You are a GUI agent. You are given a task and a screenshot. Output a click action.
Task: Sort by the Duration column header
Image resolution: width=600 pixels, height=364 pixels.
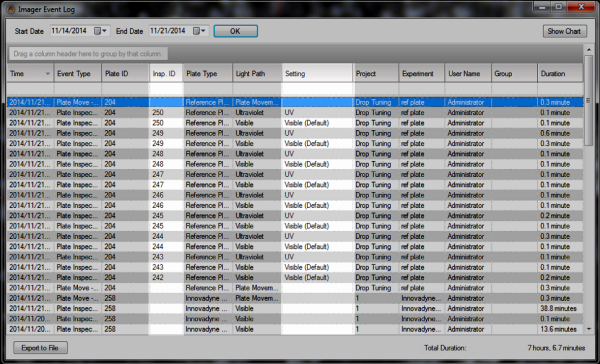[x=560, y=73]
